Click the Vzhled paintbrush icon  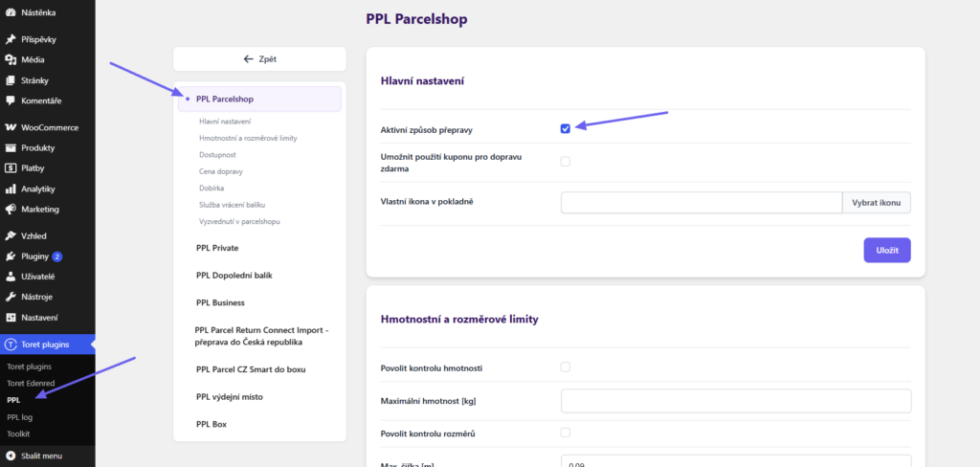10,235
